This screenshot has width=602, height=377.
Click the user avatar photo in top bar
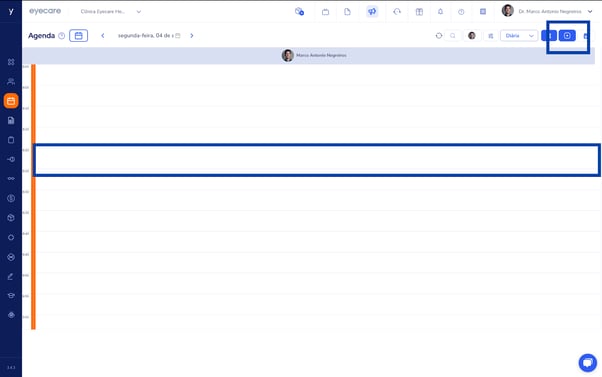coord(508,11)
